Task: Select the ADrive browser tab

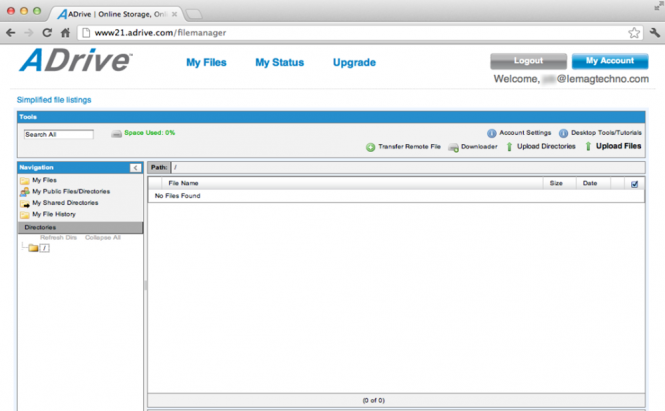Action: point(117,14)
